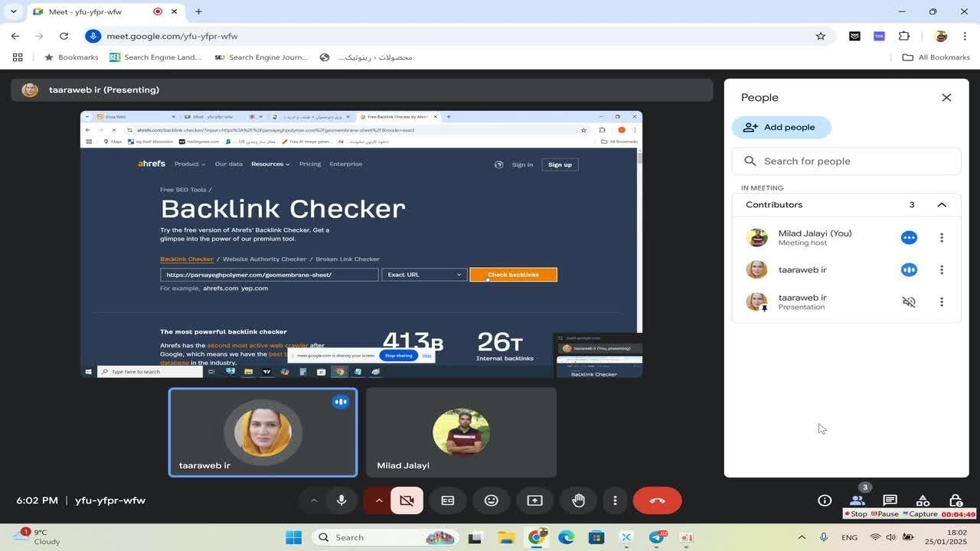
Task: Click the Add people button
Action: point(781,127)
